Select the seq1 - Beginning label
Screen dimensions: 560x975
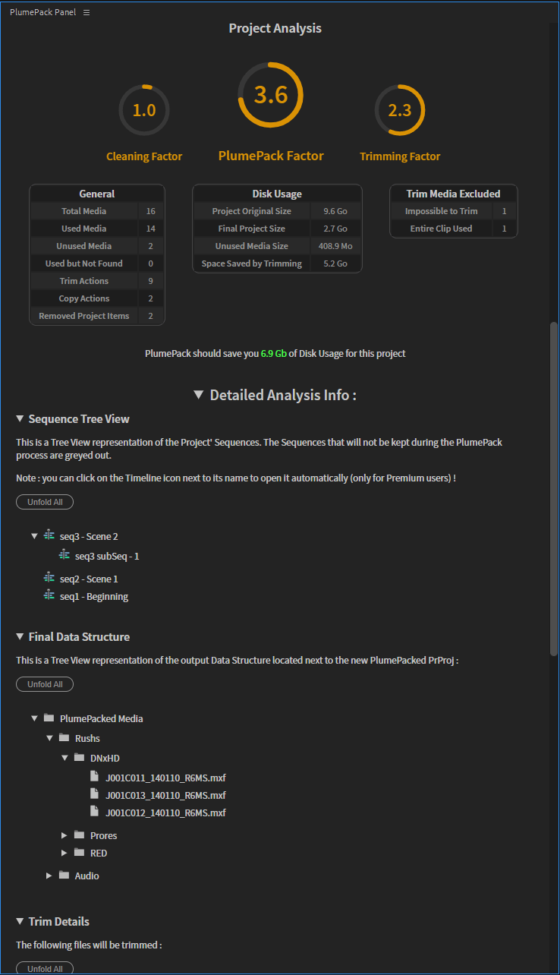pyautogui.click(x=94, y=596)
